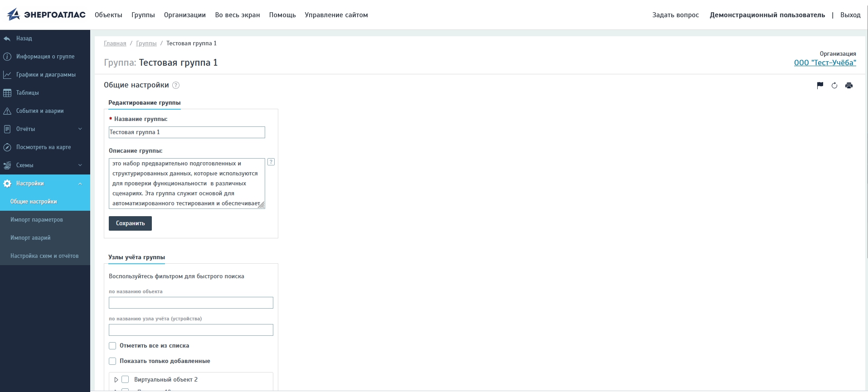This screenshot has width=868, height=392.
Task: Expand the Виртуальный объект 2 tree node
Action: pyautogui.click(x=116, y=380)
